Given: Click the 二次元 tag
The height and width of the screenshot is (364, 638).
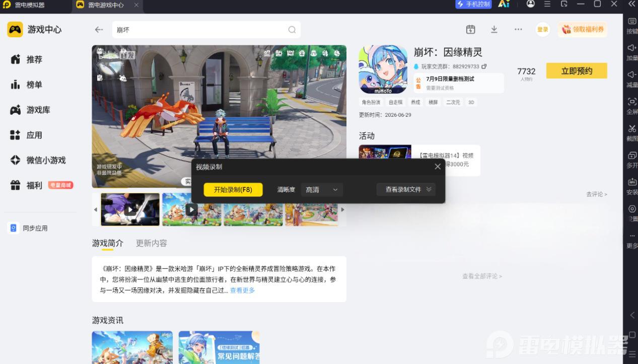Looking at the screenshot, I should coord(453,102).
